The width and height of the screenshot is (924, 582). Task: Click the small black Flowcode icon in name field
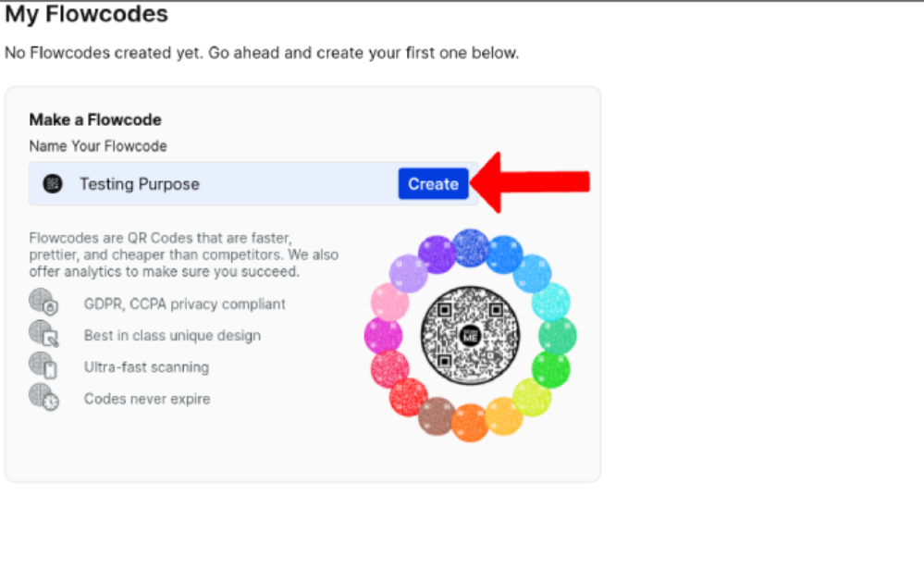[53, 184]
